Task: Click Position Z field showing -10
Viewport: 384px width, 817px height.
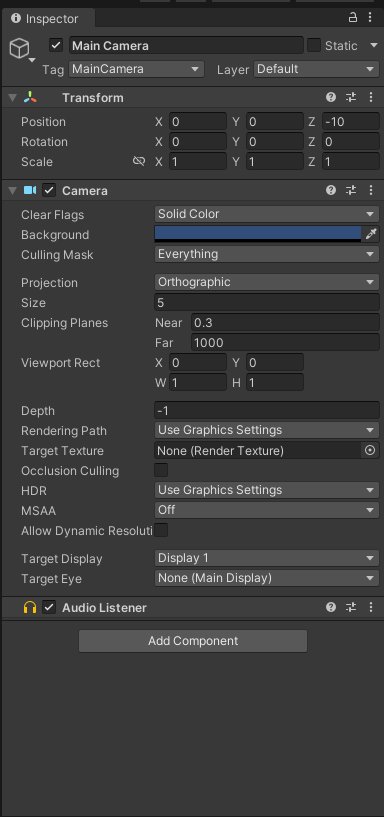Action: pos(351,122)
